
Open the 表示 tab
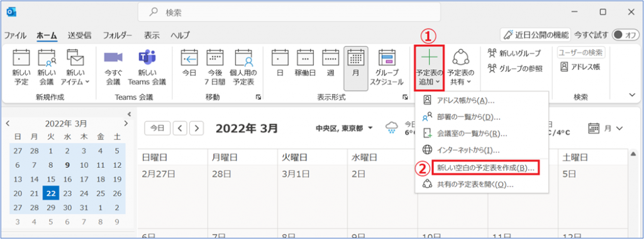(x=152, y=35)
